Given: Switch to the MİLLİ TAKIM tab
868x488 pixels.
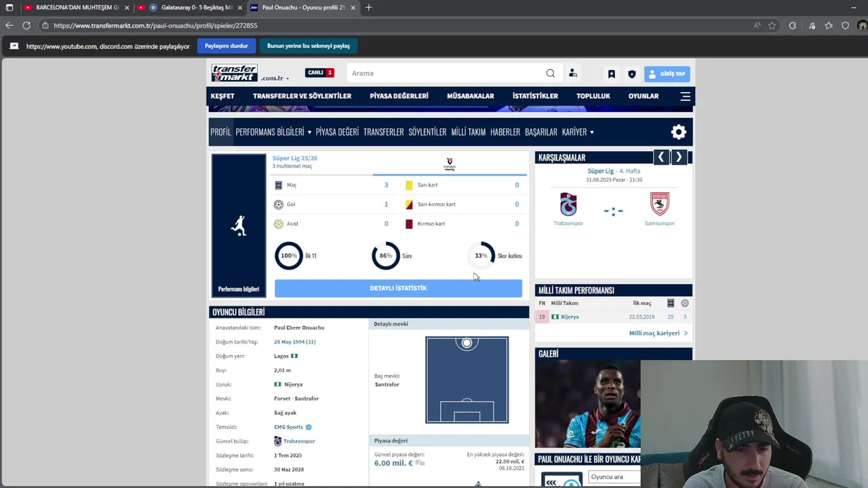Looking at the screenshot, I should [x=468, y=132].
